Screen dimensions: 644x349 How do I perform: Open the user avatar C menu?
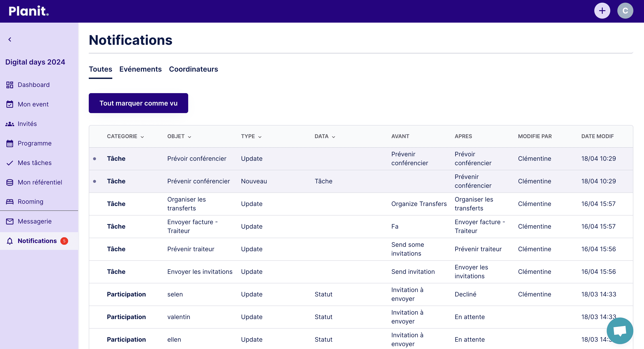[x=625, y=11]
